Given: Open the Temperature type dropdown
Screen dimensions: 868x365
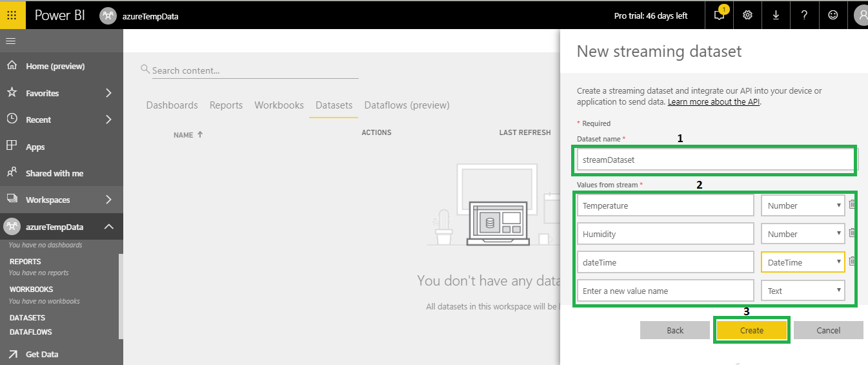Looking at the screenshot, I should pyautogui.click(x=803, y=205).
